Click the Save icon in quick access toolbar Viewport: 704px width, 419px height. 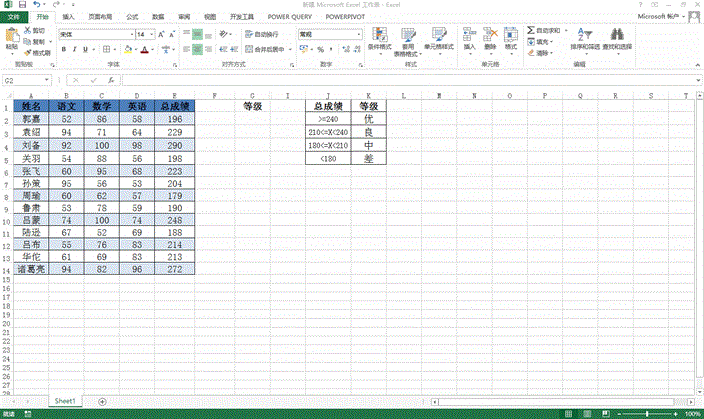click(x=22, y=5)
